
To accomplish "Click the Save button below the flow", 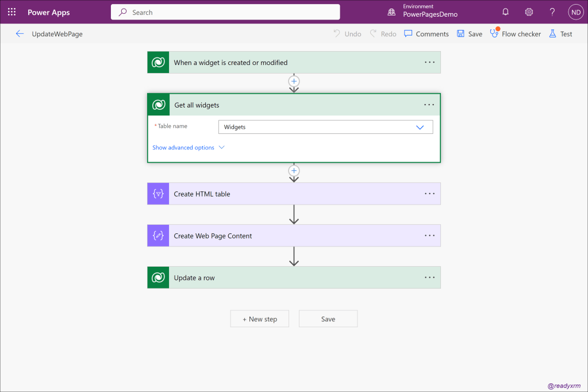I will (x=328, y=319).
